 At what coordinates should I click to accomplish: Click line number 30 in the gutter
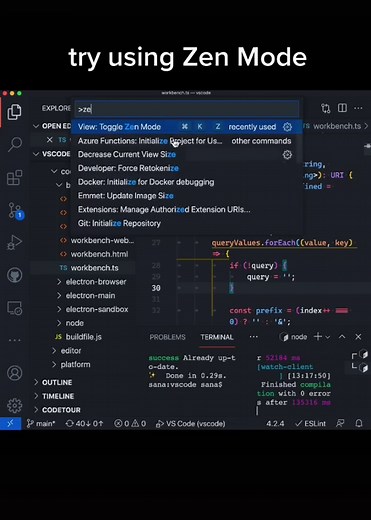pos(156,288)
